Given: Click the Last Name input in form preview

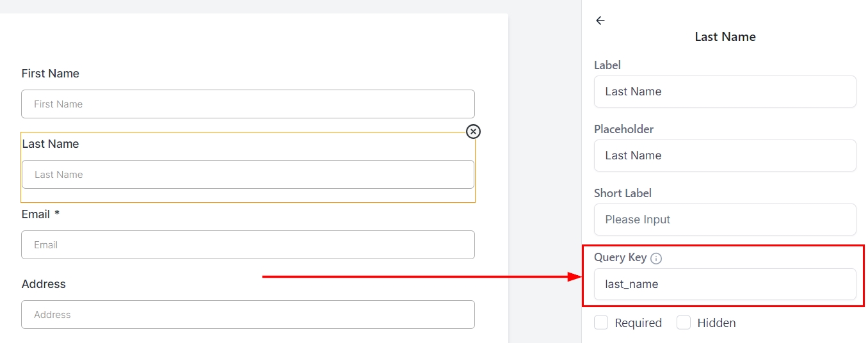Looking at the screenshot, I should pos(248,175).
